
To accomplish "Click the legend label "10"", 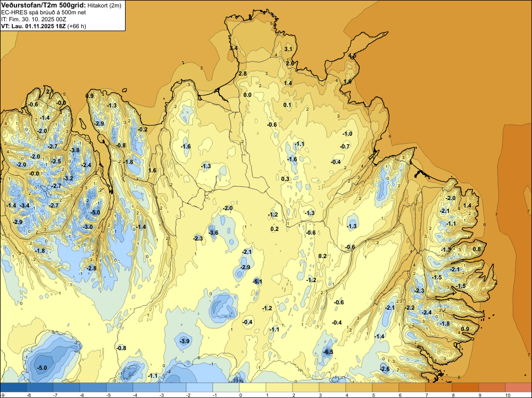I will [x=508, y=395].
